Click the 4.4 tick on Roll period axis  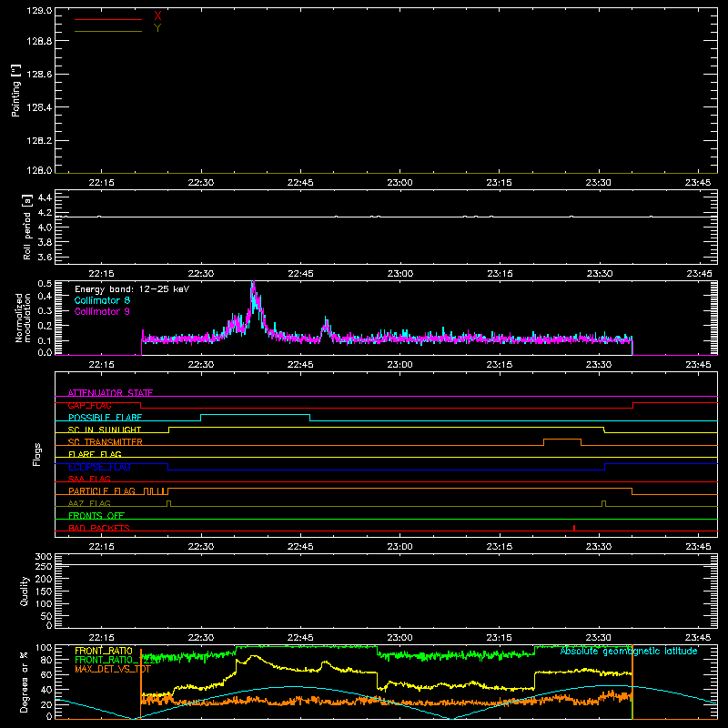[x=45, y=197]
